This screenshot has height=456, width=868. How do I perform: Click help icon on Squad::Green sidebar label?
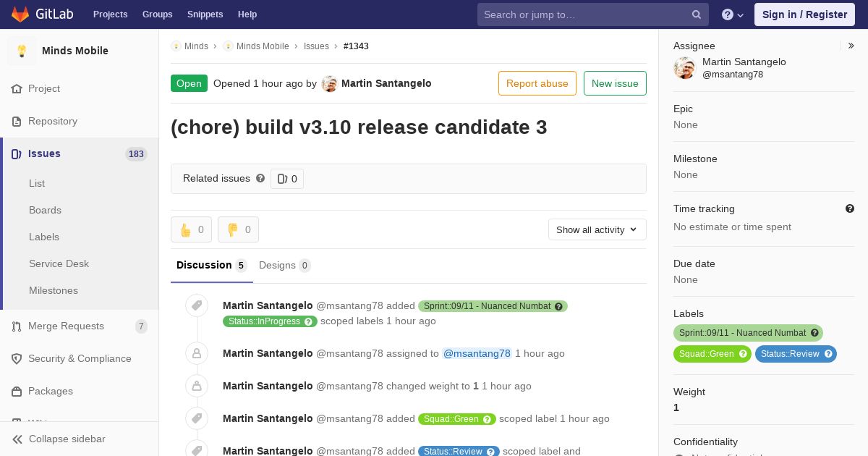pyautogui.click(x=743, y=354)
